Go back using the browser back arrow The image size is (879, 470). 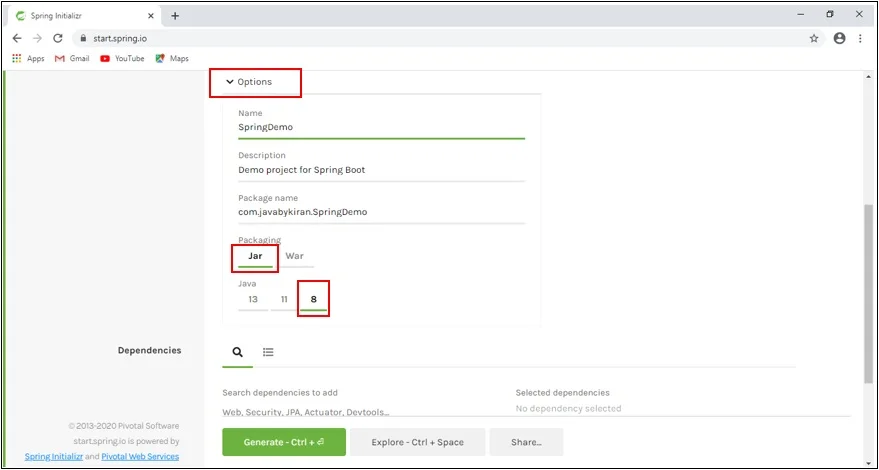tap(17, 38)
